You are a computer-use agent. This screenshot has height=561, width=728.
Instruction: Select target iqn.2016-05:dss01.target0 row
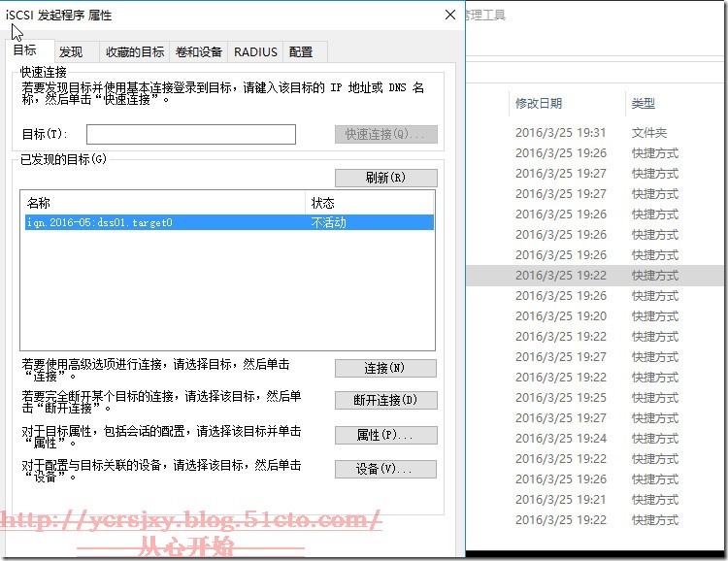click(x=229, y=222)
